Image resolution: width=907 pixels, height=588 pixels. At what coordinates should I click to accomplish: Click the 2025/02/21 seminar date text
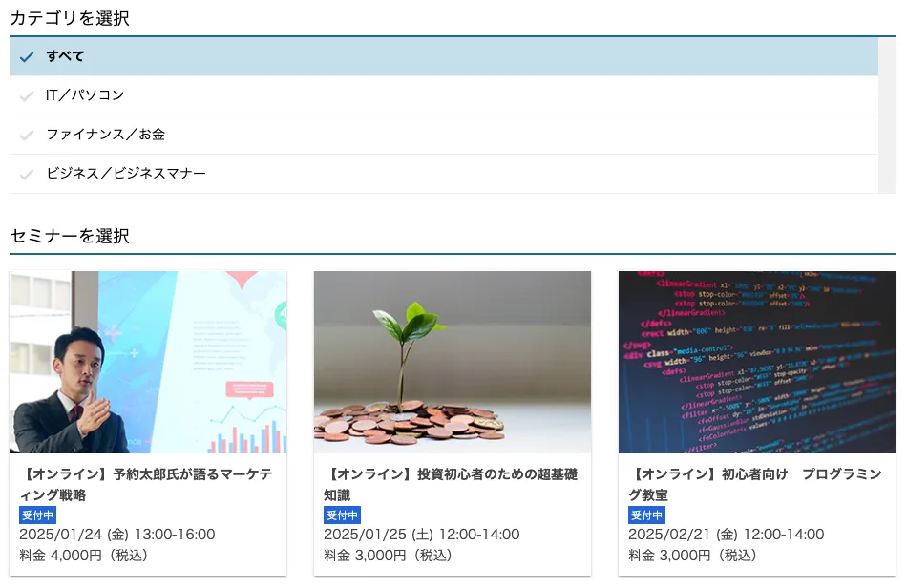click(x=726, y=535)
